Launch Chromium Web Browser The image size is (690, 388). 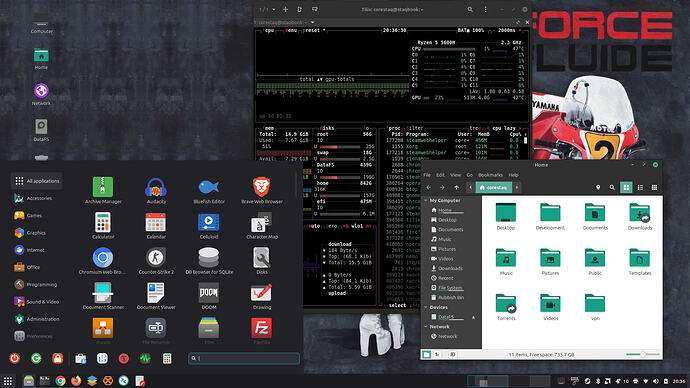[x=103, y=261]
